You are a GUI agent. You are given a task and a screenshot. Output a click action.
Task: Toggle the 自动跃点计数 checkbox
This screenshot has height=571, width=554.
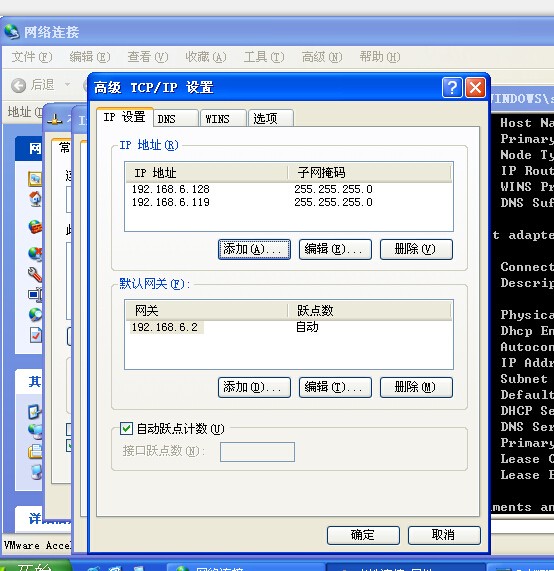coord(126,428)
